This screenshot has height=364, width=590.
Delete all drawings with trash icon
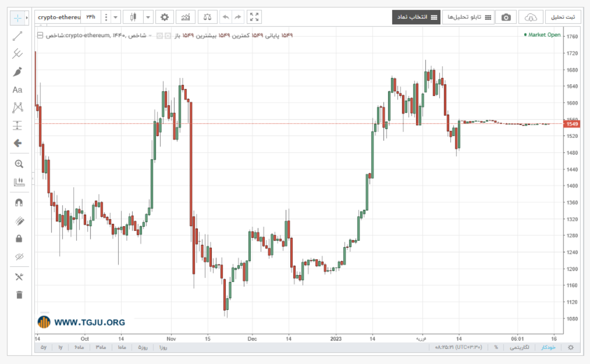point(19,295)
